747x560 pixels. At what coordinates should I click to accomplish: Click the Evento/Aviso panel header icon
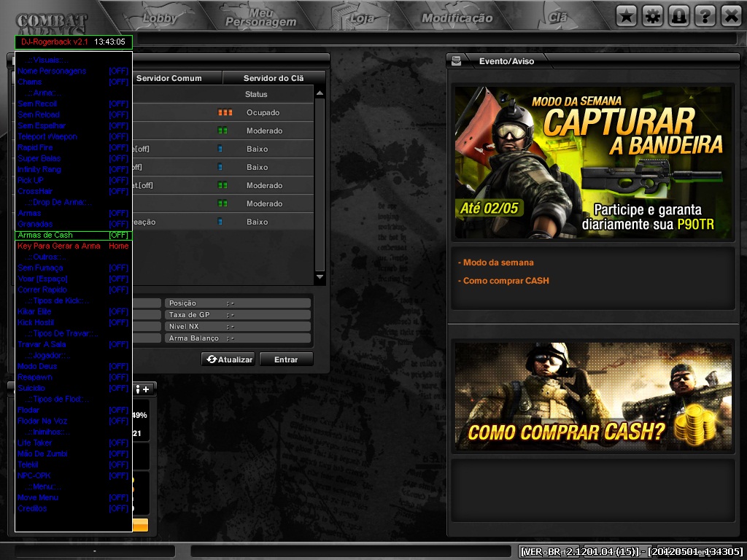pos(457,61)
